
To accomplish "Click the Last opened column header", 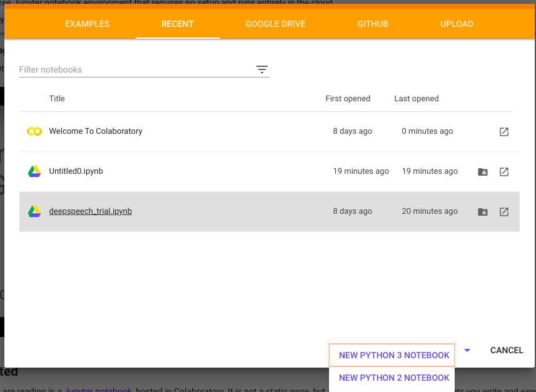I will coord(417,99).
